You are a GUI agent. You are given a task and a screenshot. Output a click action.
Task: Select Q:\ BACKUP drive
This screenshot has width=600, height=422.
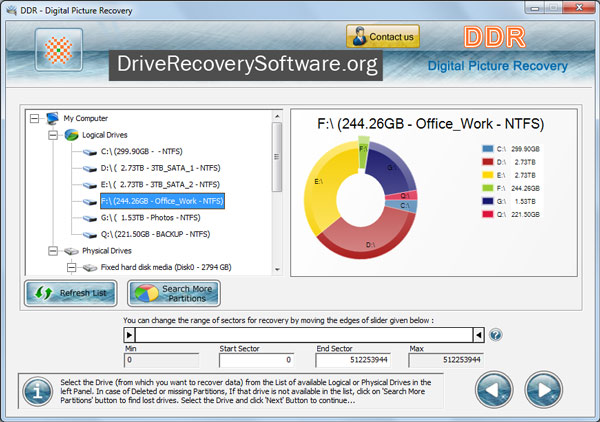155,234
